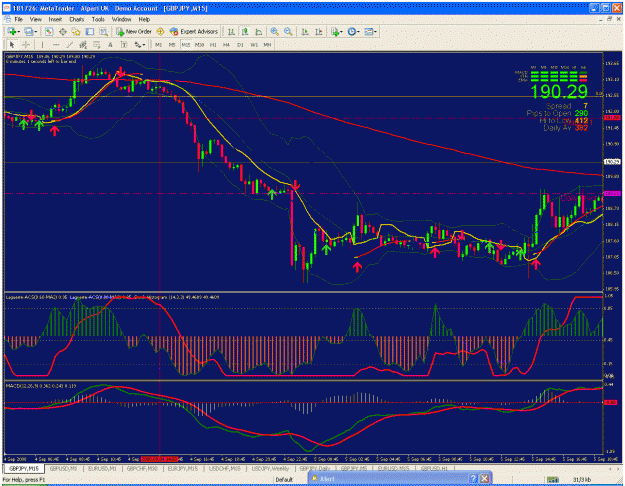This screenshot has height=486, width=625.
Task: Select the horizontal line drawing tool
Action: point(56,45)
